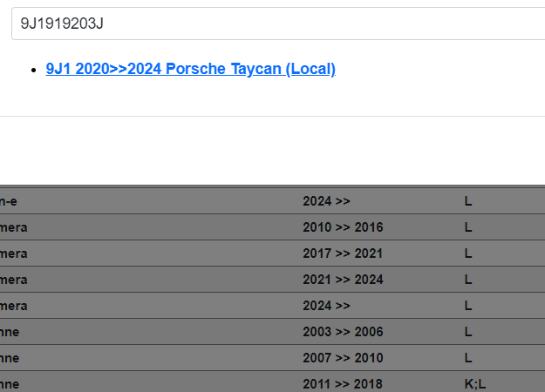Click the 2024 >> cell below 2021 >> 2024
This screenshot has height=392, width=545.
click(326, 306)
